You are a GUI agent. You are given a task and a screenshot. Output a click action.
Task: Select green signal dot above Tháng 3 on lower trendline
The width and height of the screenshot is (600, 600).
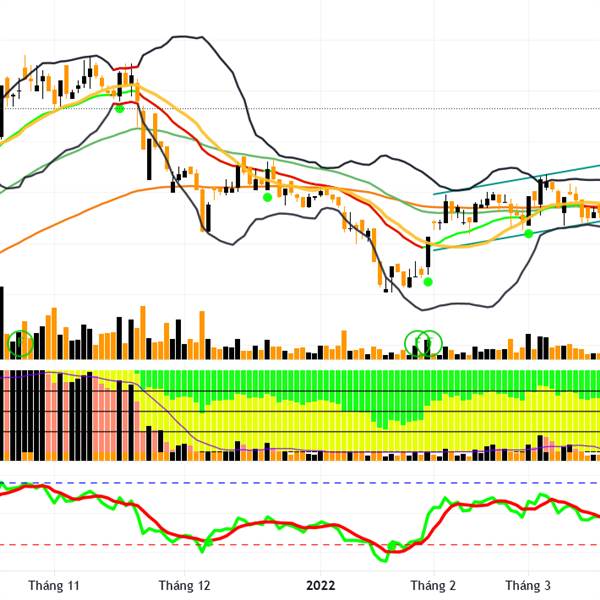point(528,233)
